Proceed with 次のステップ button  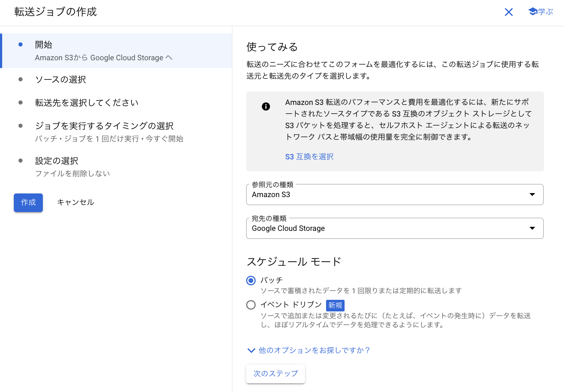point(276,373)
